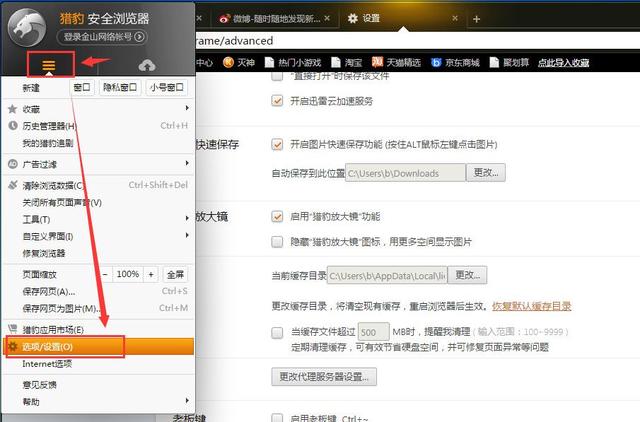Click the broom icon for 清除浏览数据
The width and height of the screenshot is (640, 422).
coord(13,185)
